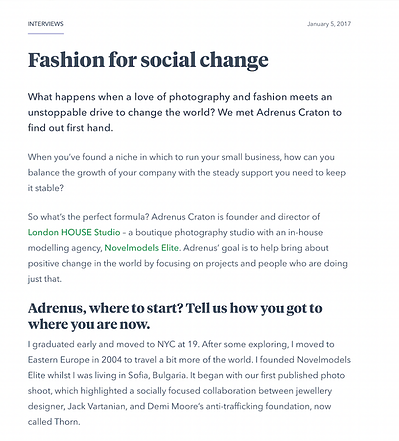
Task: Click the 'Jack Vartanian' name in the last paragraph
Action: pos(97,406)
